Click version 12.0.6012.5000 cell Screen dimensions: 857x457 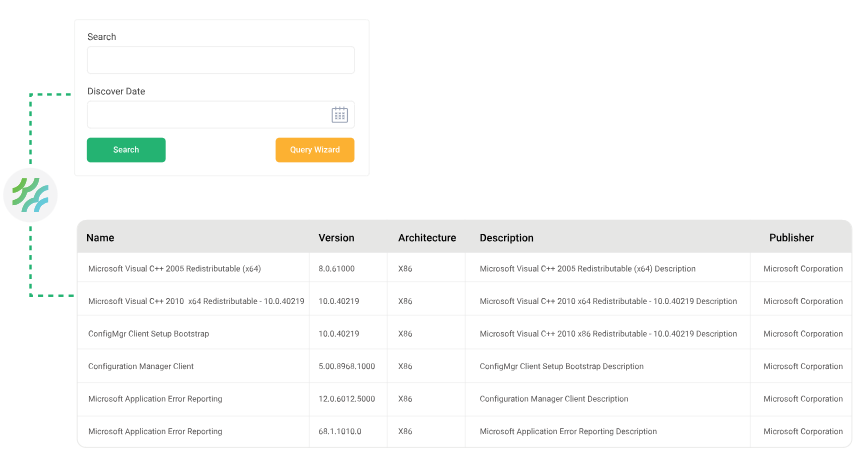pos(347,399)
